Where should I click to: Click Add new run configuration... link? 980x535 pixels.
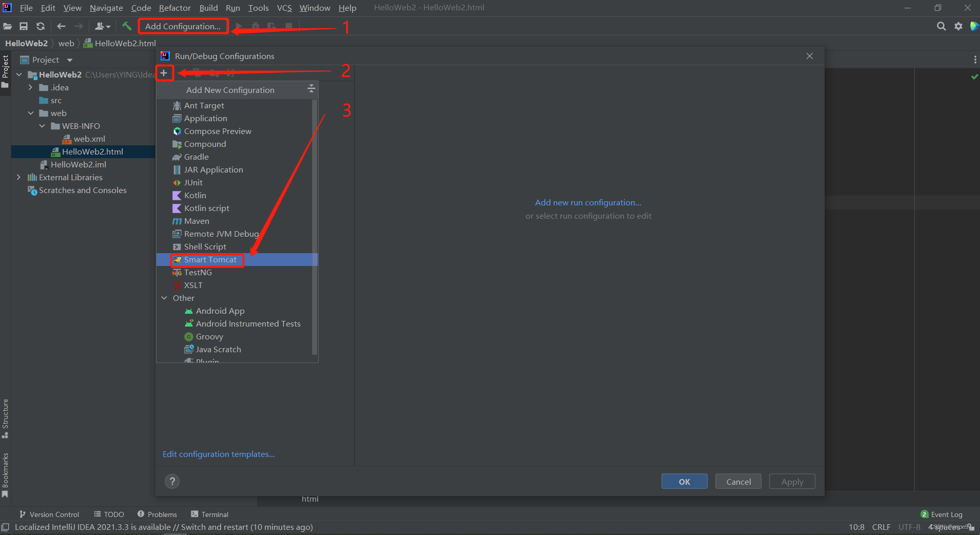[x=588, y=202]
